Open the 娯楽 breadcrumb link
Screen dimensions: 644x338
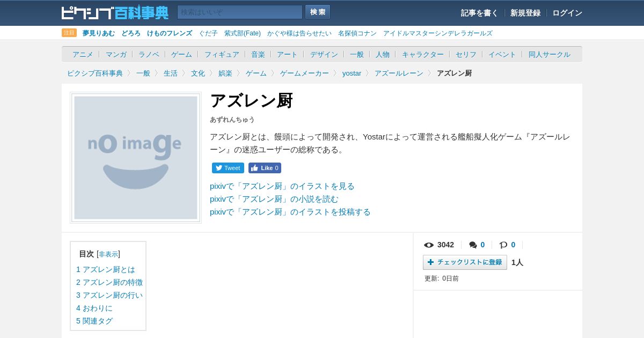pyautogui.click(x=225, y=73)
